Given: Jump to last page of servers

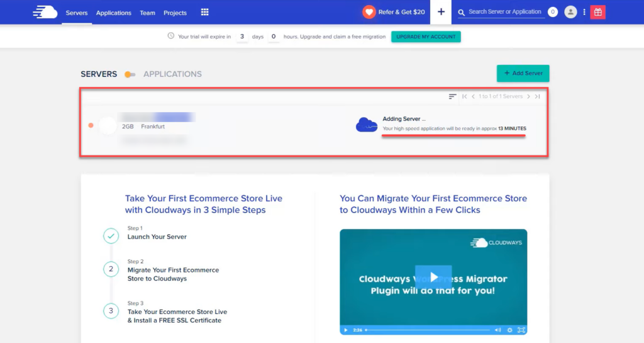Looking at the screenshot, I should [537, 96].
